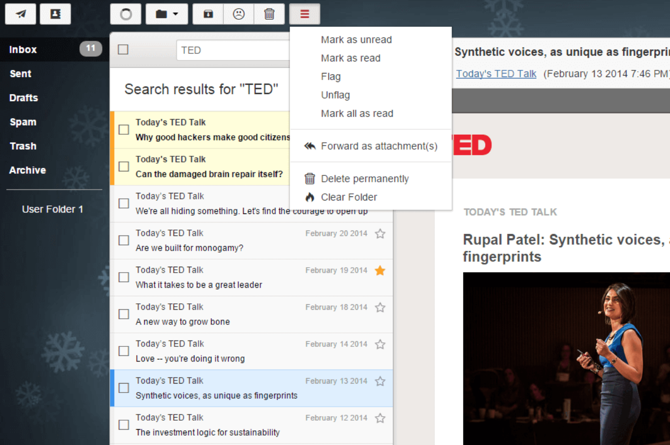
Task: Star the February 14 2014 message
Action: coord(380,344)
